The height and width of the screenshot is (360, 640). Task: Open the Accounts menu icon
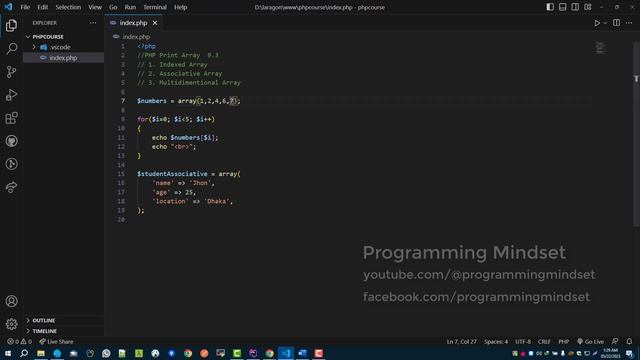(x=11, y=301)
